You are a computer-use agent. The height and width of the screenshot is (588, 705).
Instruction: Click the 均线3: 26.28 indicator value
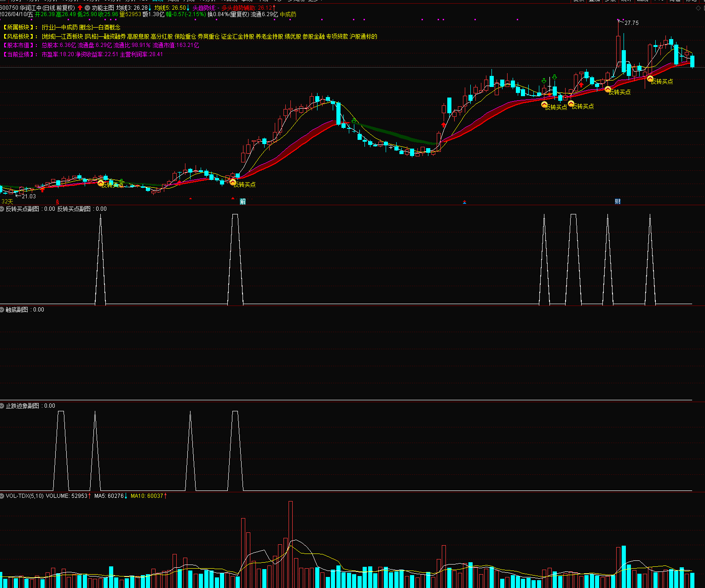[x=132, y=8]
